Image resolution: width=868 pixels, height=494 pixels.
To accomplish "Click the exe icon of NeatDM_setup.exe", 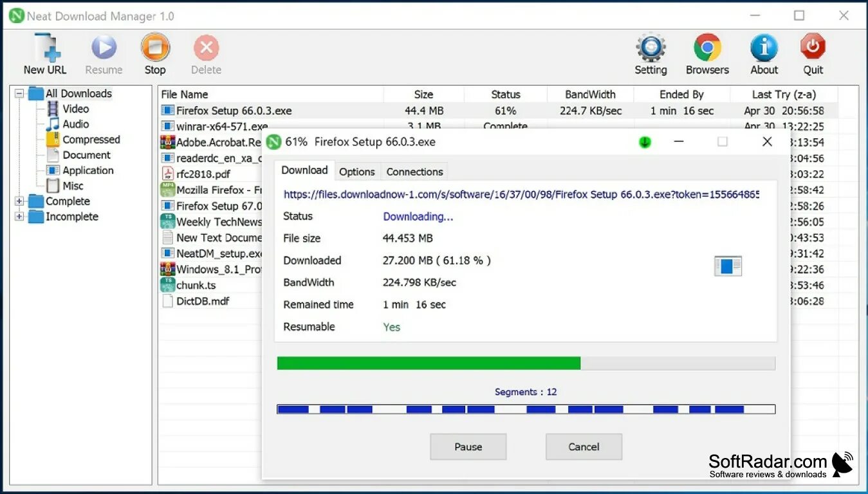I will pyautogui.click(x=167, y=253).
